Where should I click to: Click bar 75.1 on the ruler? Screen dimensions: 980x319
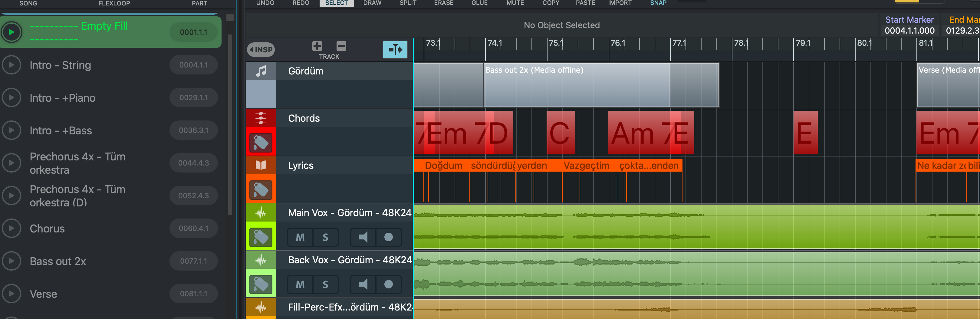[x=556, y=43]
